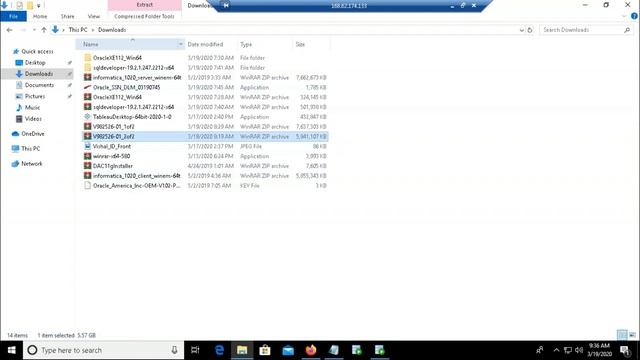
Task: Go back using the Back arrow
Action: [x=9, y=30]
